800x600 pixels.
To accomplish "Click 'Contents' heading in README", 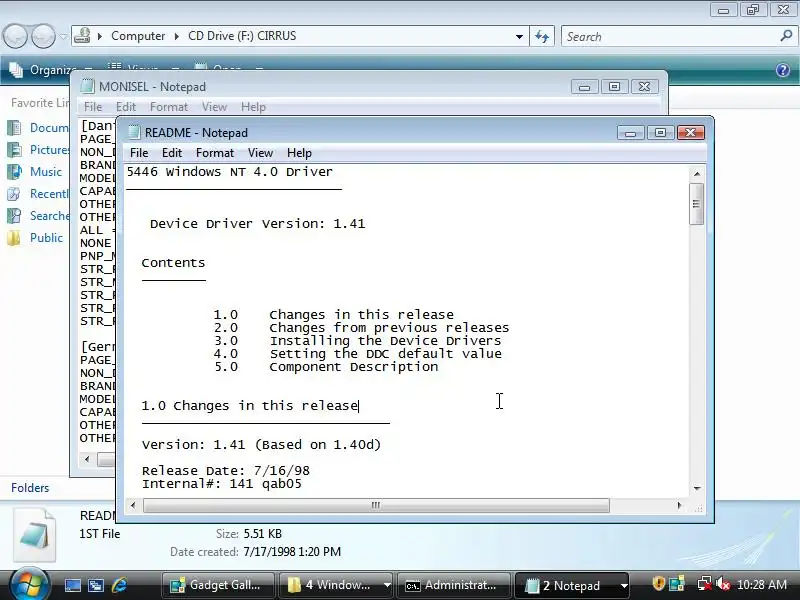I will click(173, 263).
